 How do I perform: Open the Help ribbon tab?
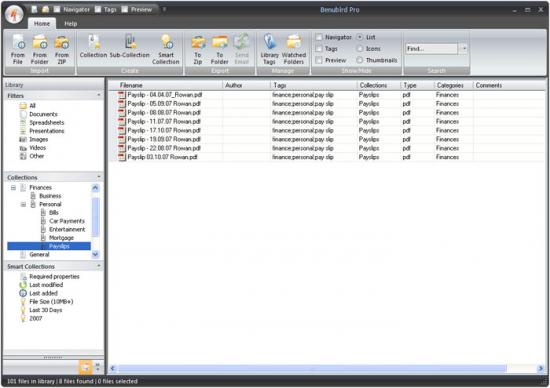point(71,24)
